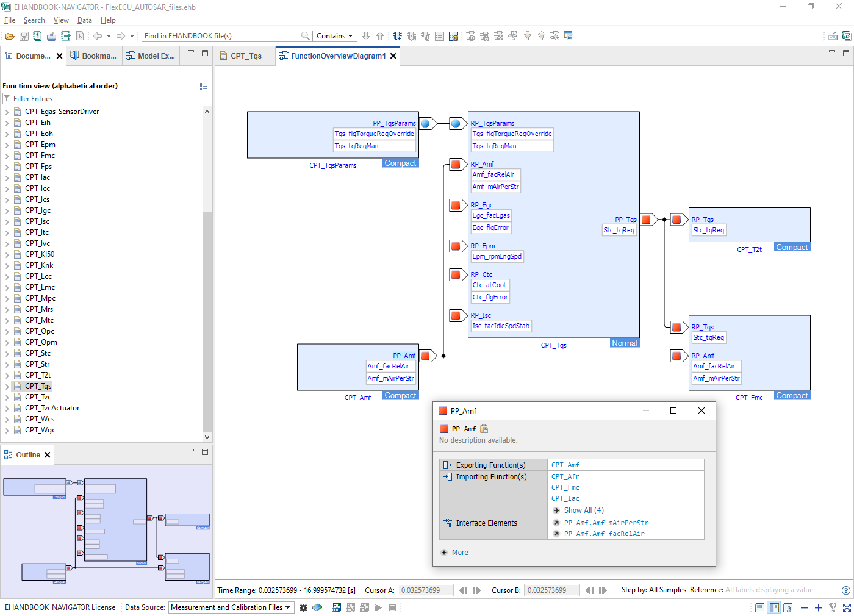Click the zoom in plus icon

point(819,607)
